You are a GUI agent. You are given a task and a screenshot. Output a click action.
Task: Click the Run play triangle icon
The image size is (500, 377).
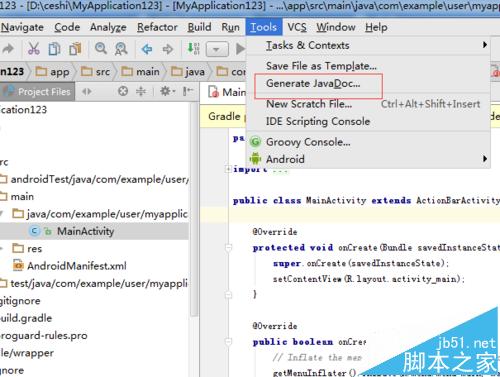[240, 49]
